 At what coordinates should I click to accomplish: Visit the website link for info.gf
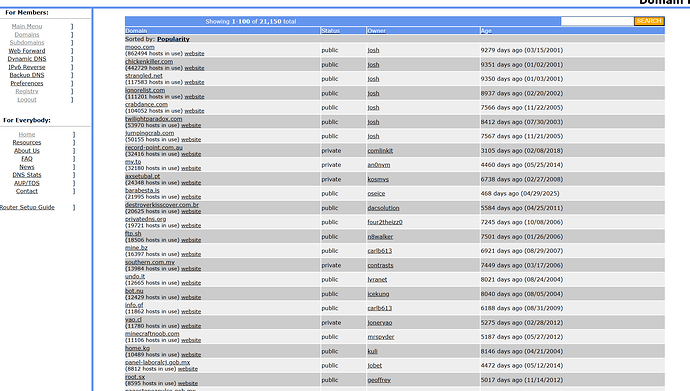tap(191, 311)
